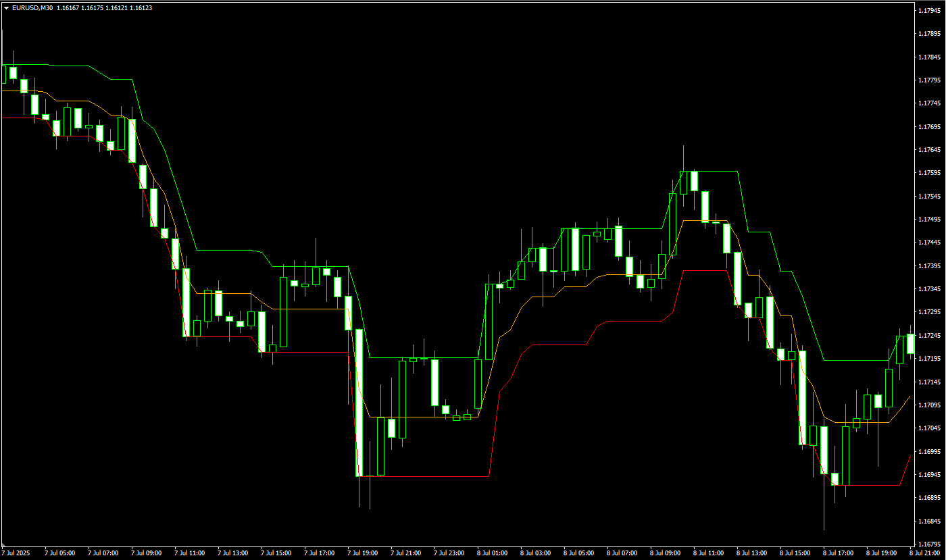Select the 1.17845 price scale value

(930, 57)
